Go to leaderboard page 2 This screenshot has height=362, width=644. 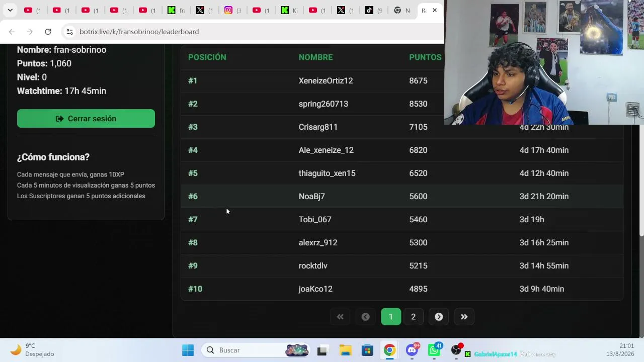414,317
